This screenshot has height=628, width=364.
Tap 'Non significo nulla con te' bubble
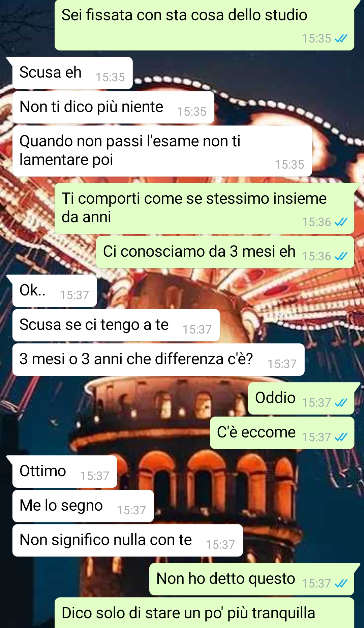point(128,540)
